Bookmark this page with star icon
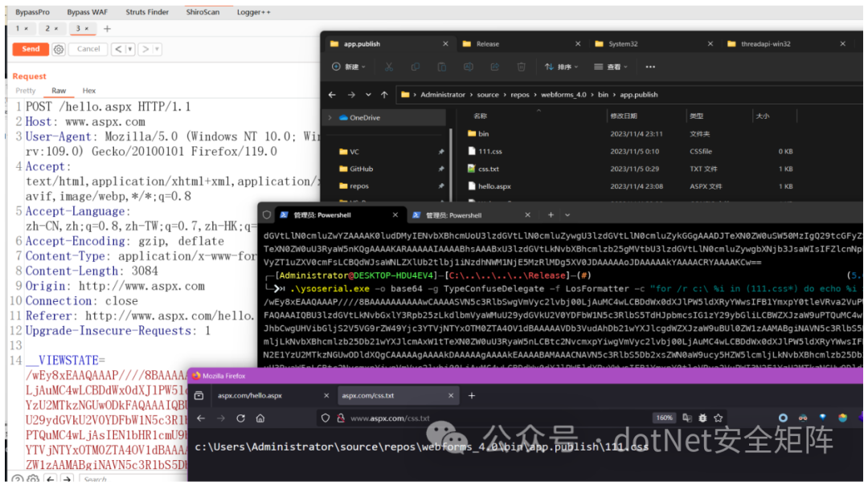The image size is (868, 485). 719,418
